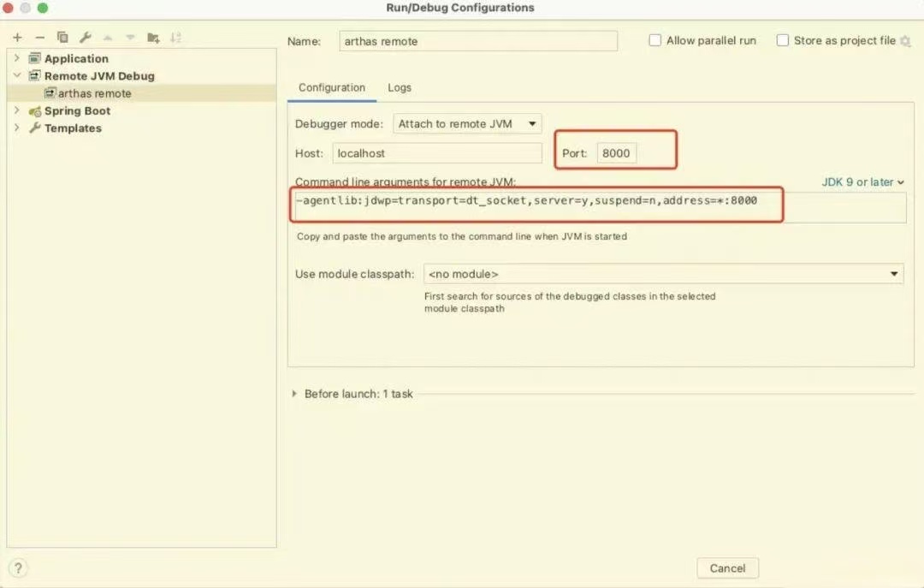Click the arthas remote configuration icon

coord(50,93)
